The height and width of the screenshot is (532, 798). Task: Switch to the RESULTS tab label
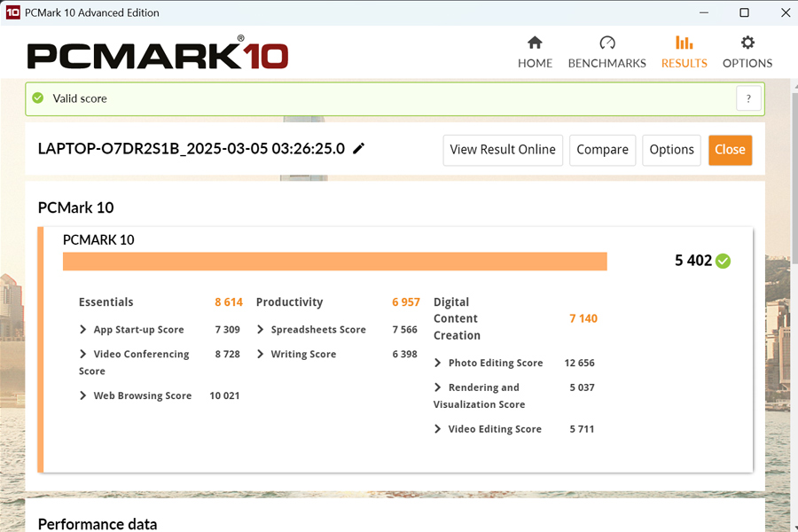click(x=684, y=63)
